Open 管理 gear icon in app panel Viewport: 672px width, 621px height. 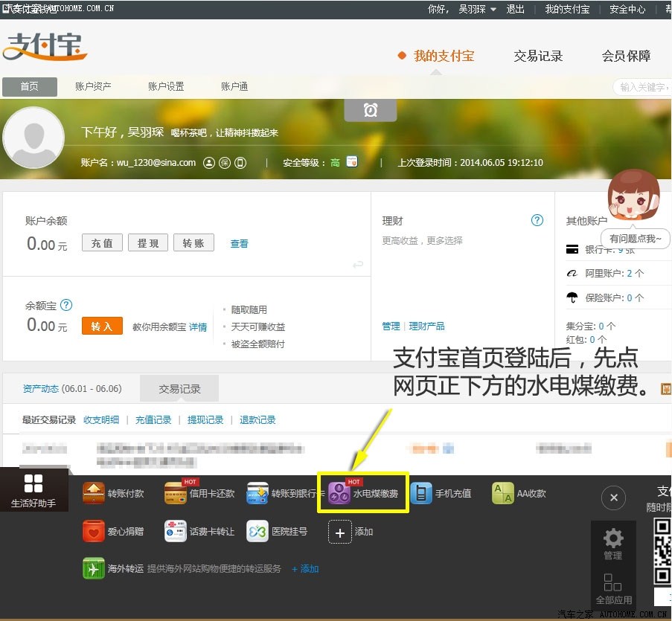point(613,538)
